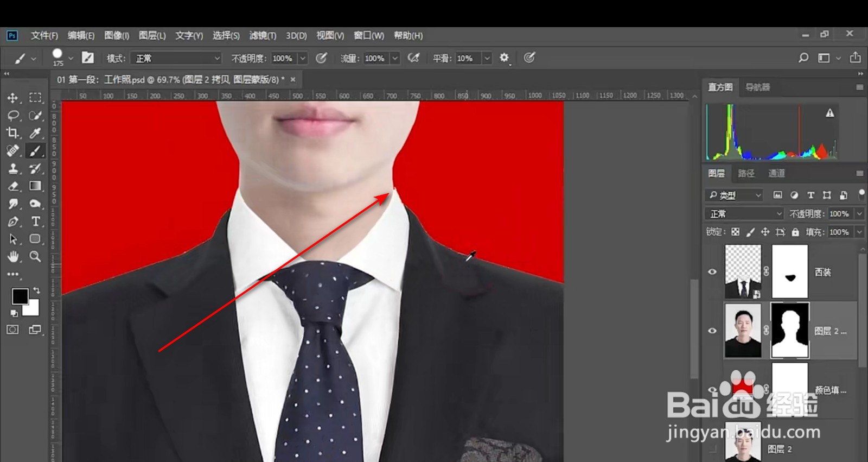This screenshot has height=462, width=868.
Task: Open the share icon
Action: click(x=856, y=57)
